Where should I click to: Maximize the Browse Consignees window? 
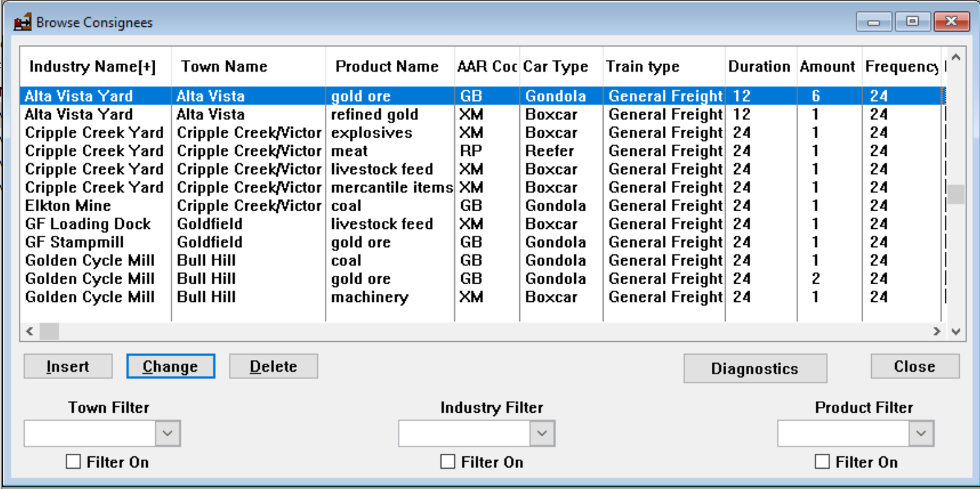click(x=913, y=22)
